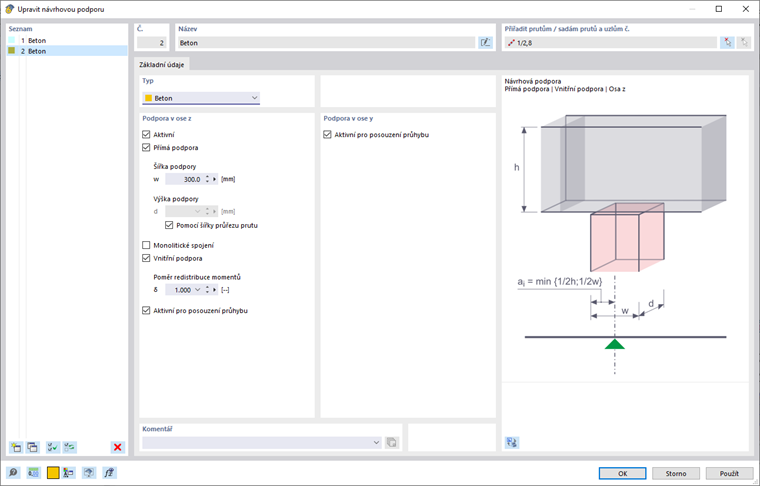Image resolution: width=760 pixels, height=486 pixels.
Task: Open comment library icon next to Komentář
Action: (392, 442)
